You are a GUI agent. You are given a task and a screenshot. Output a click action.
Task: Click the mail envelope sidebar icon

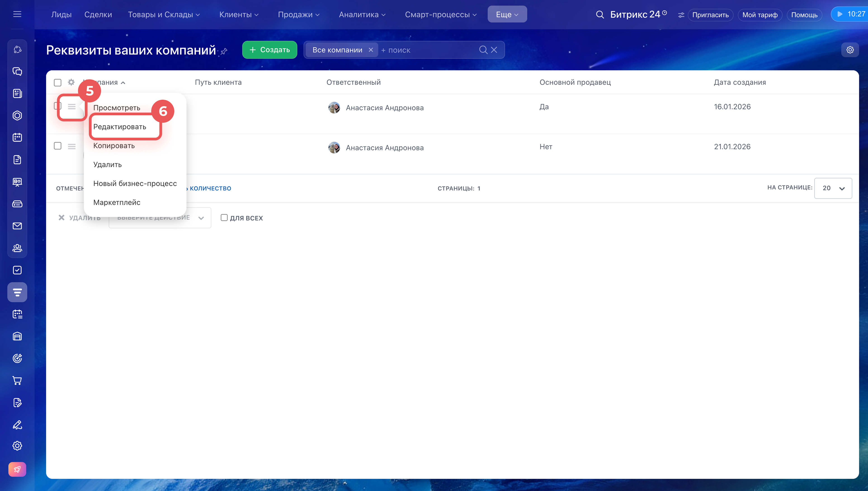click(x=17, y=226)
